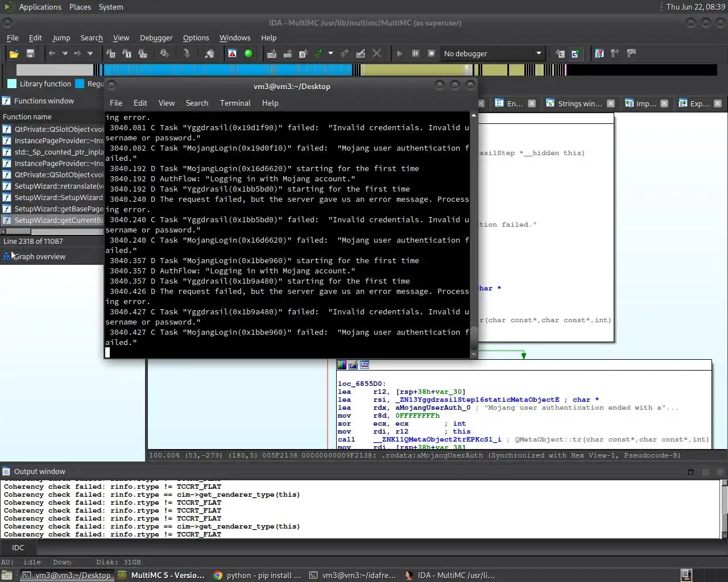
Task: Switch to the Exp... (Exports) tab
Action: point(699,103)
